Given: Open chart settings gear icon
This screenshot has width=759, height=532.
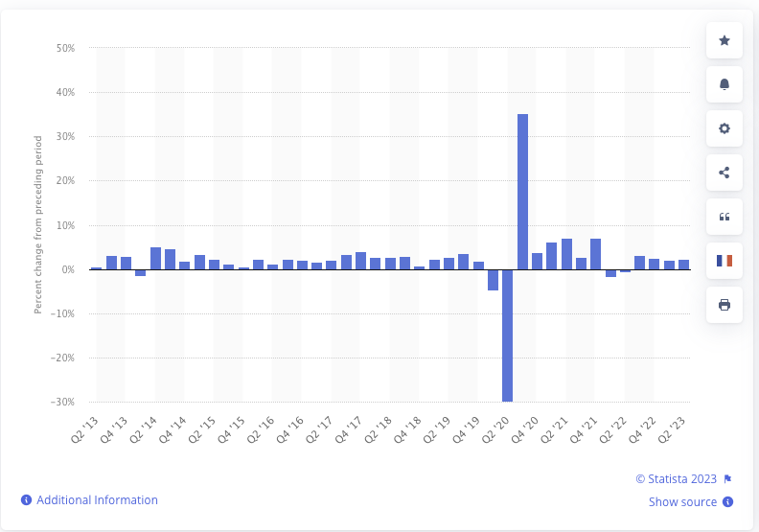Looking at the screenshot, I should pos(724,128).
